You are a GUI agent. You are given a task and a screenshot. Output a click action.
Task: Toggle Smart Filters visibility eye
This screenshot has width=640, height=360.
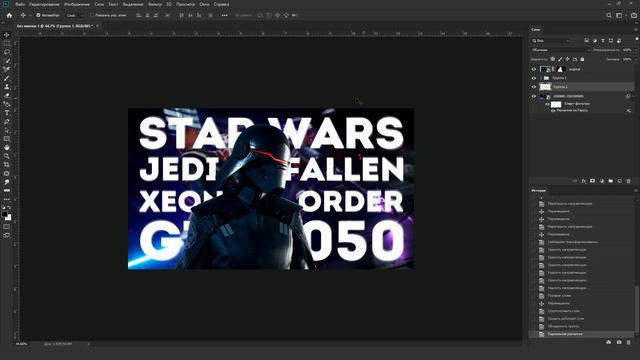point(547,104)
